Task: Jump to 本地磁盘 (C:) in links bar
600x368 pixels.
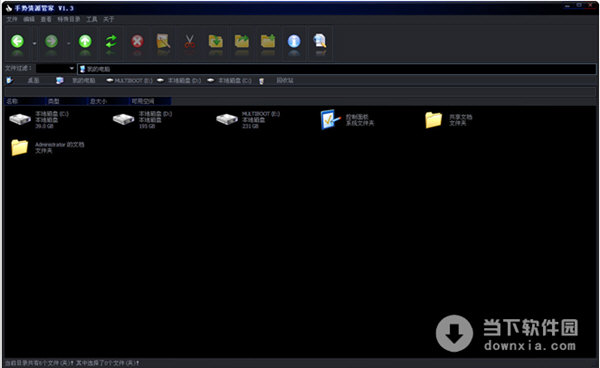Action: pos(229,80)
